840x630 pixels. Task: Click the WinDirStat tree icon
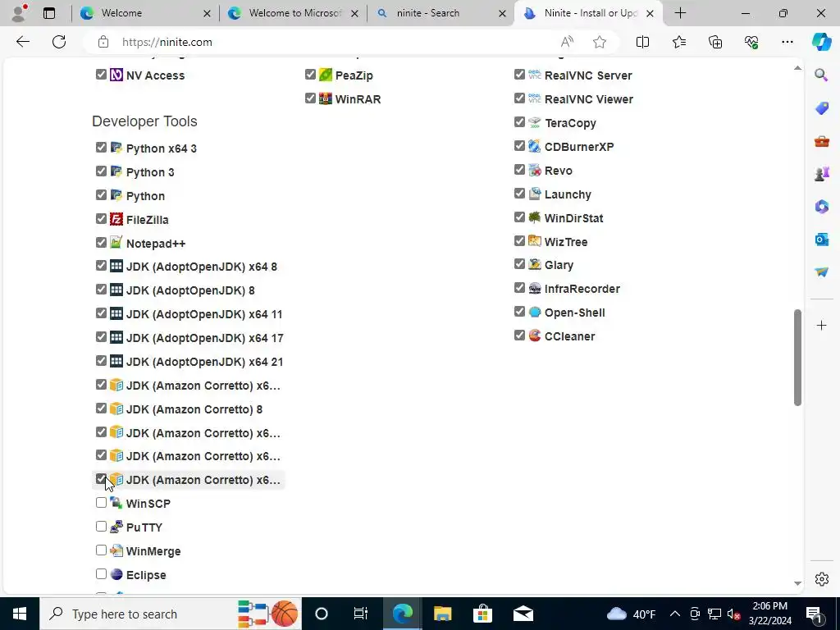pyautogui.click(x=535, y=217)
